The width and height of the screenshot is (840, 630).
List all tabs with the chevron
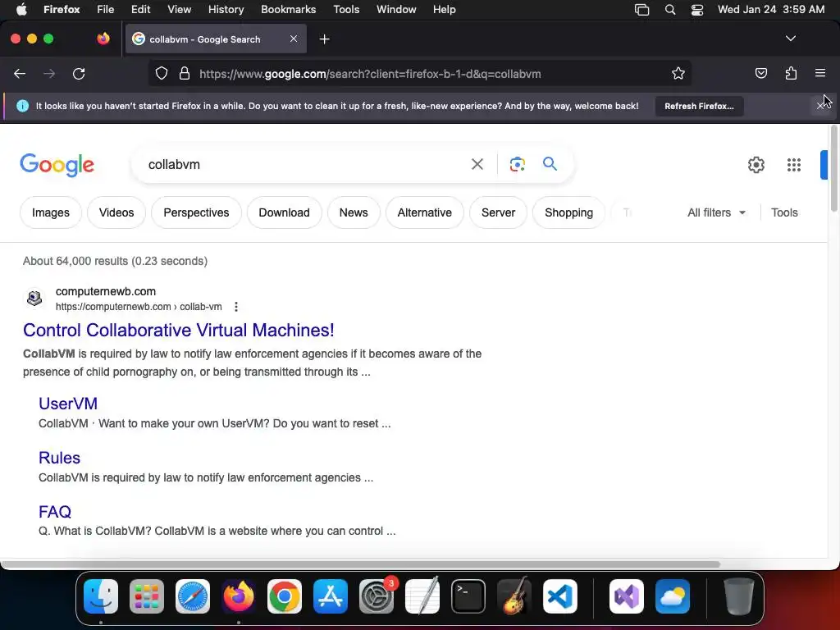[790, 39]
